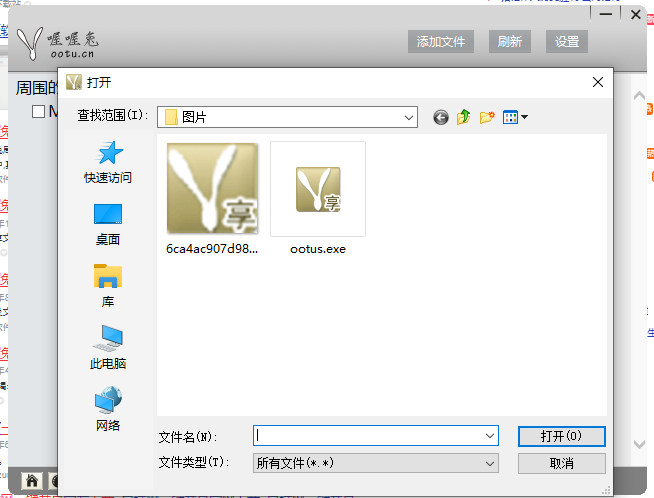Select 此电脑 in the sidebar
654x498 pixels.
coord(108,347)
